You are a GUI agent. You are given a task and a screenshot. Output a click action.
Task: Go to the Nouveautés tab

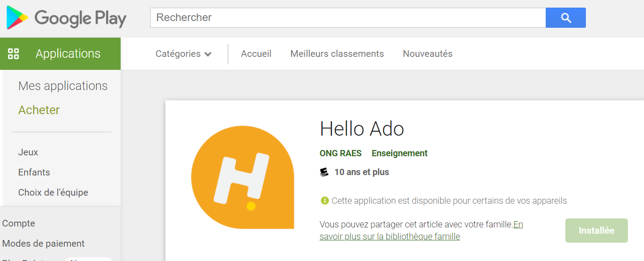point(428,54)
